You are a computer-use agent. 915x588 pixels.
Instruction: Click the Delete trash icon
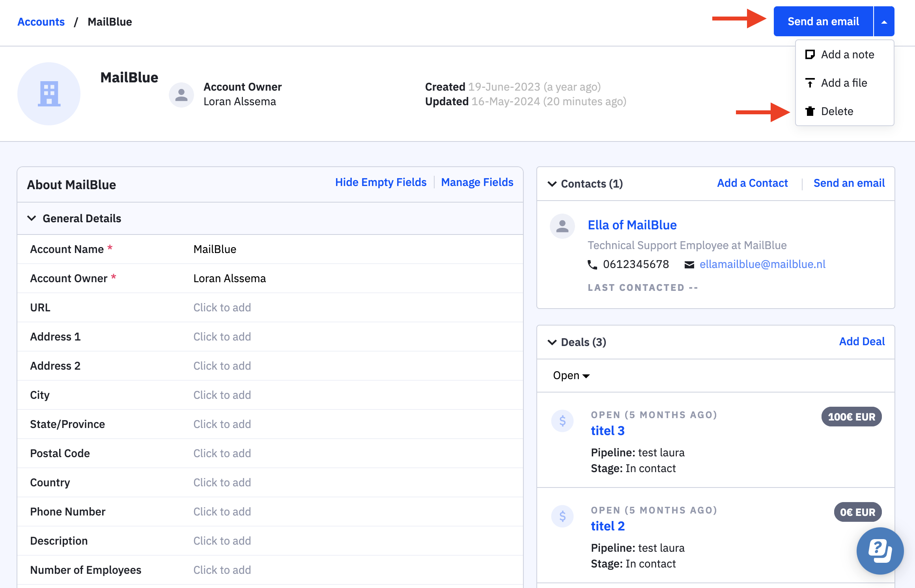(810, 111)
